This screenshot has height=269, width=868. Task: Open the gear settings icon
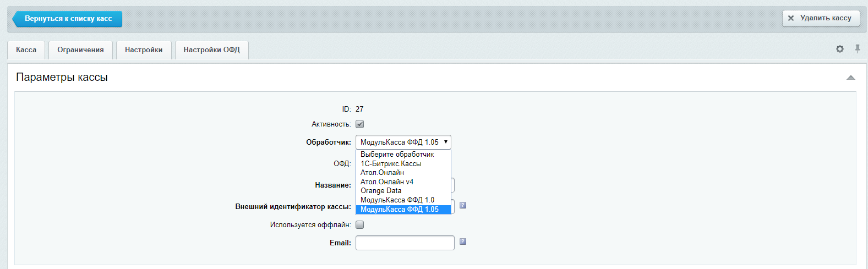pyautogui.click(x=839, y=49)
